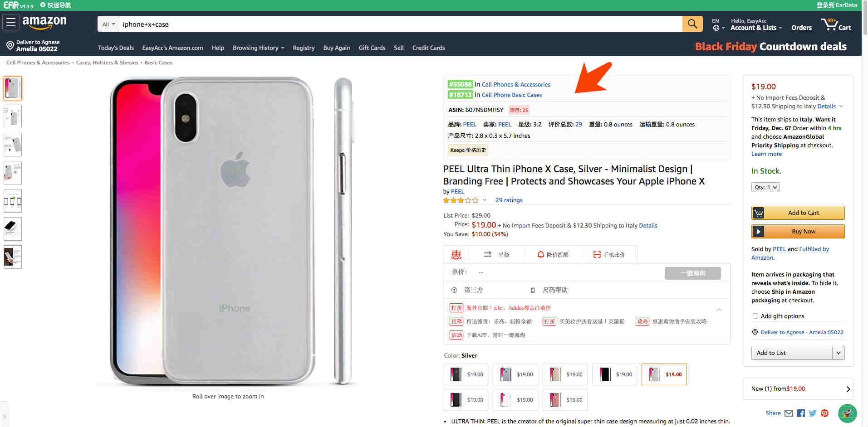Open Today's Deals in navigation bar

point(116,48)
